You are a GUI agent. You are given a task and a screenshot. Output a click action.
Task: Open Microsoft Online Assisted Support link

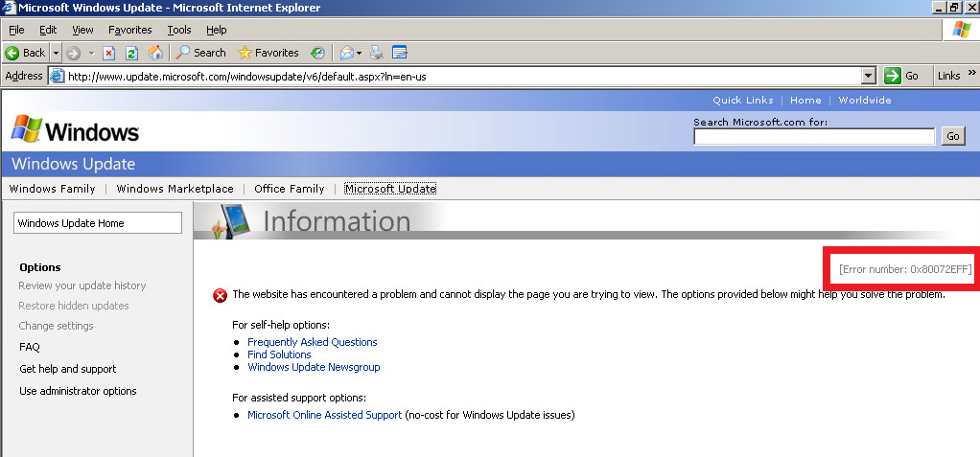coord(324,415)
